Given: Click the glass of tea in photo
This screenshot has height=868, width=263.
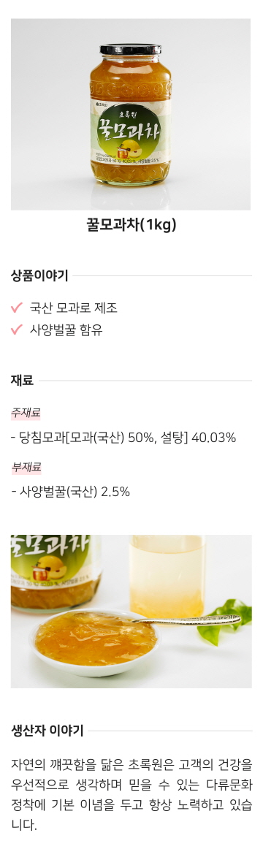Looking at the screenshot, I should tap(167, 576).
